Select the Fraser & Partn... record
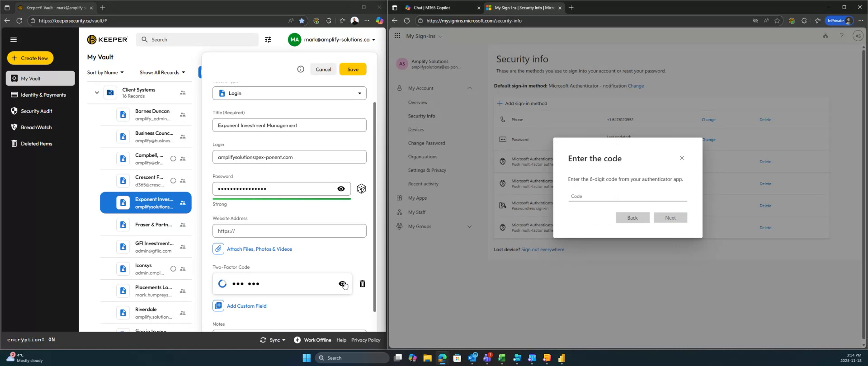 pos(146,225)
